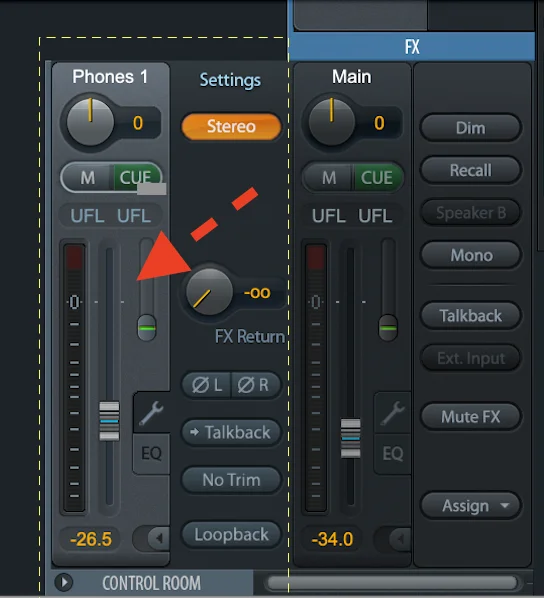Click the Ext. Input button
This screenshot has width=544, height=598.
470,358
